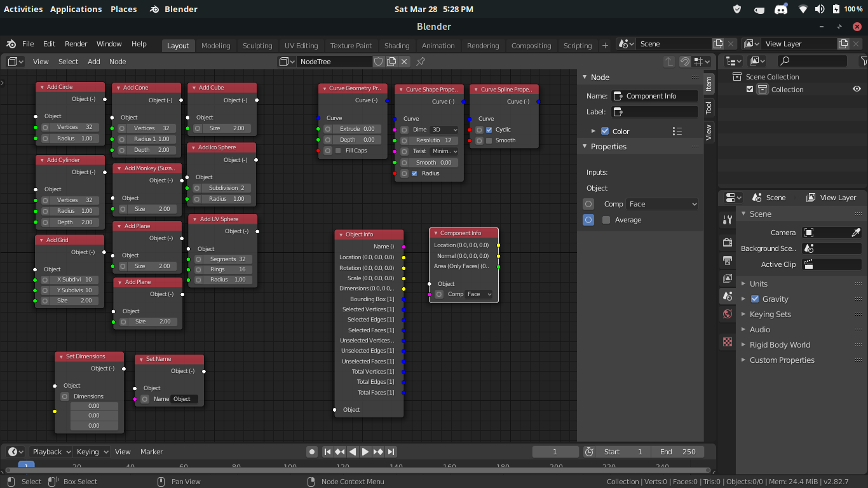Image resolution: width=868 pixels, height=488 pixels.
Task: Jump to the start frame
Action: point(327,452)
